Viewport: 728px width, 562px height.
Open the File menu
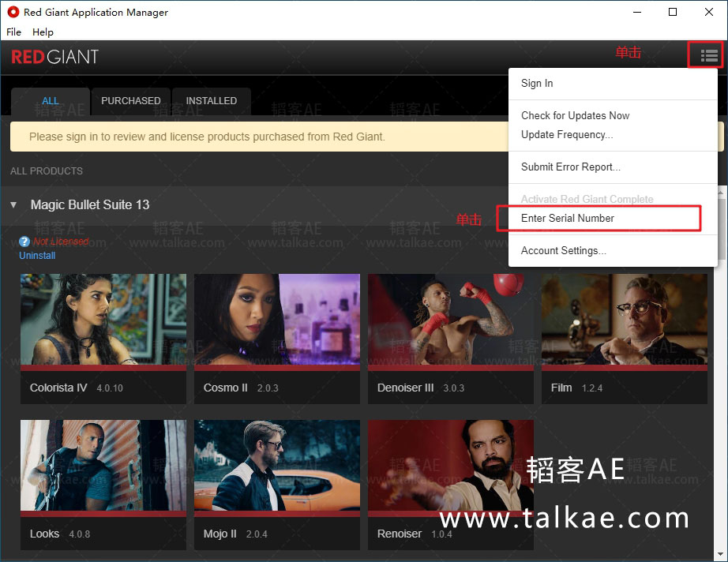[14, 32]
